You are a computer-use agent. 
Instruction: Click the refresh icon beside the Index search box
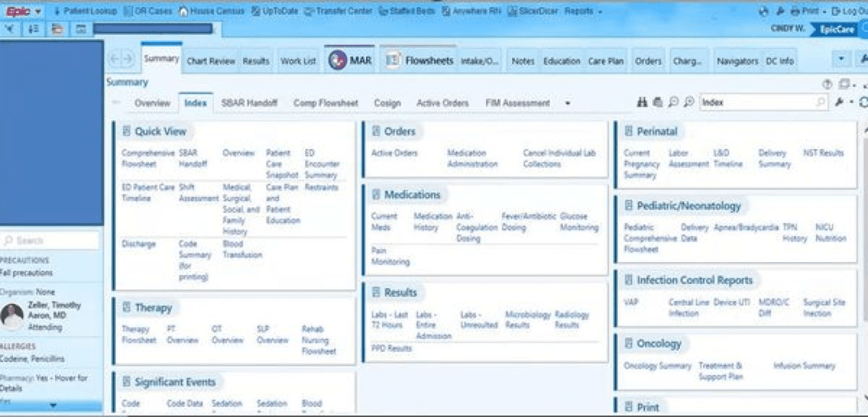click(863, 103)
